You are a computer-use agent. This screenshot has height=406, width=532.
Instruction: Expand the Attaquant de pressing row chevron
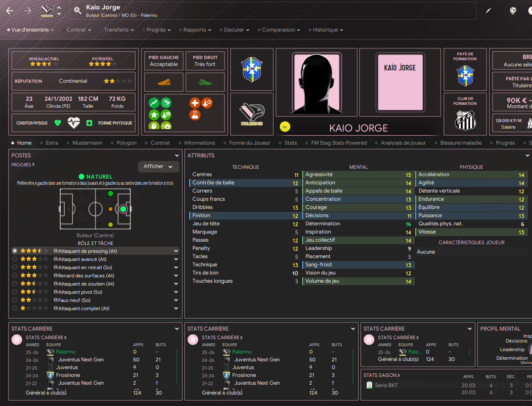pyautogui.click(x=176, y=251)
